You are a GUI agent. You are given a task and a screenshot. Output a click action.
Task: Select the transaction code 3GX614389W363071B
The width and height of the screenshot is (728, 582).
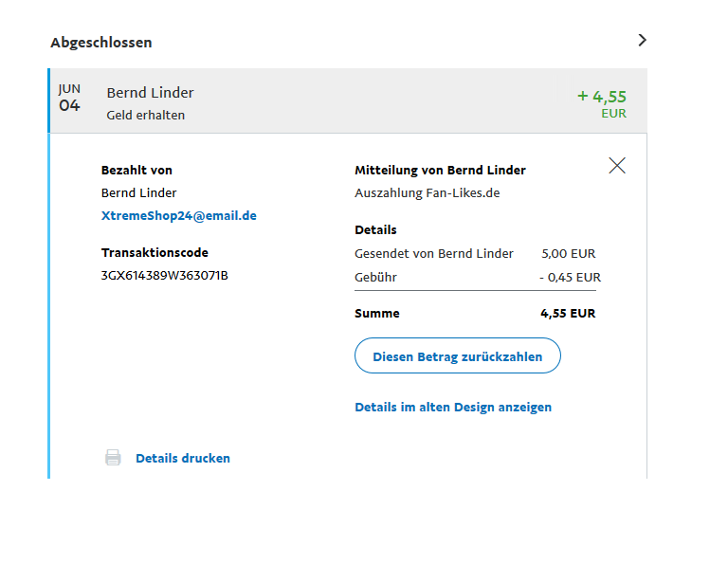[x=165, y=276]
